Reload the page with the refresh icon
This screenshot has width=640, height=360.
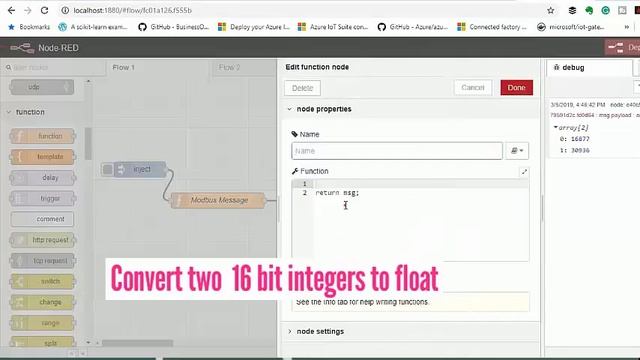click(x=44, y=10)
